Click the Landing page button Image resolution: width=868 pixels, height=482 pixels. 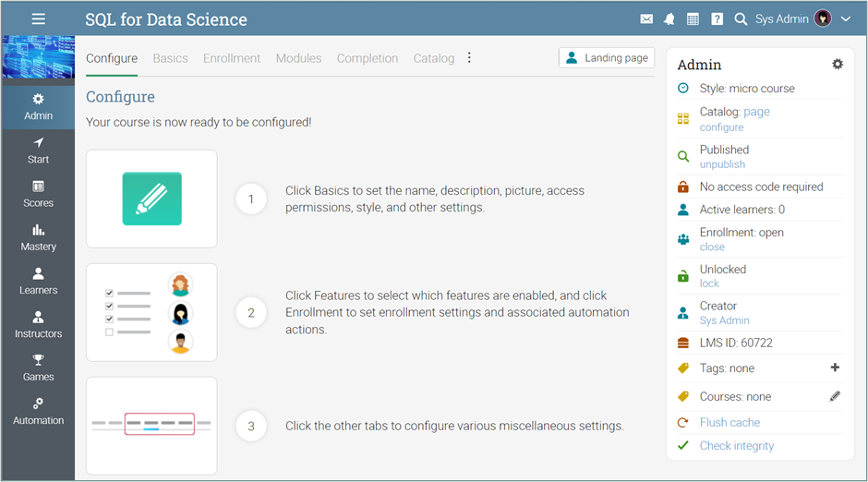[x=607, y=58]
